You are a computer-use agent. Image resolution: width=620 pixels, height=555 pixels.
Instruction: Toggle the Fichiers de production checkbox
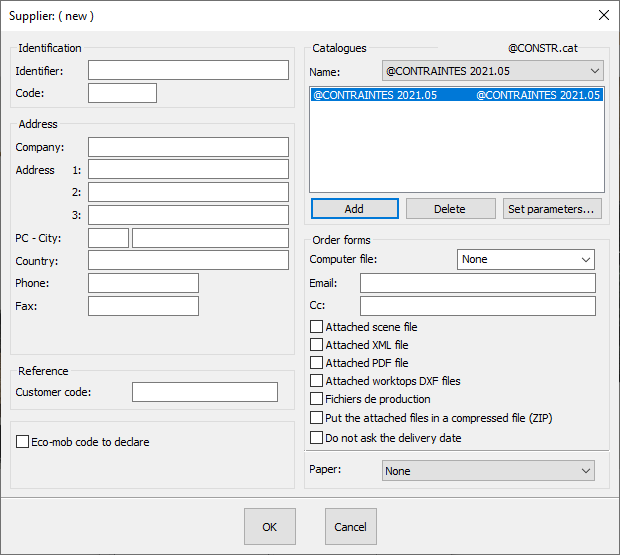[317, 399]
